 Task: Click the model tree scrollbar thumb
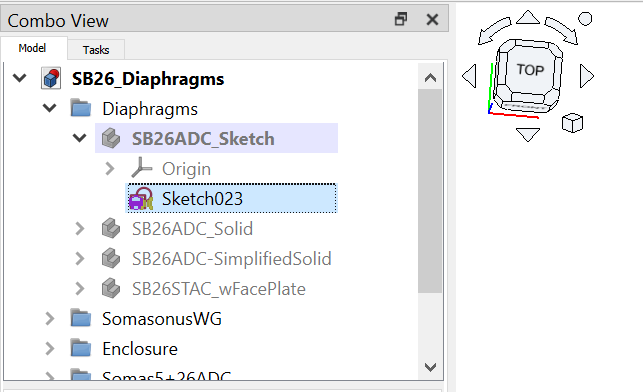(x=430, y=191)
